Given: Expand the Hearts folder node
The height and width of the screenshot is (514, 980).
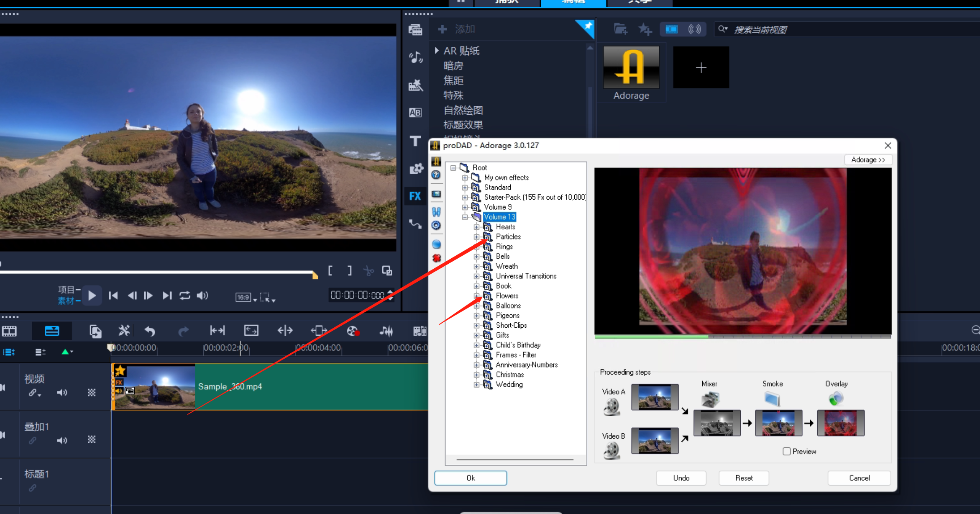Looking at the screenshot, I should tap(476, 227).
